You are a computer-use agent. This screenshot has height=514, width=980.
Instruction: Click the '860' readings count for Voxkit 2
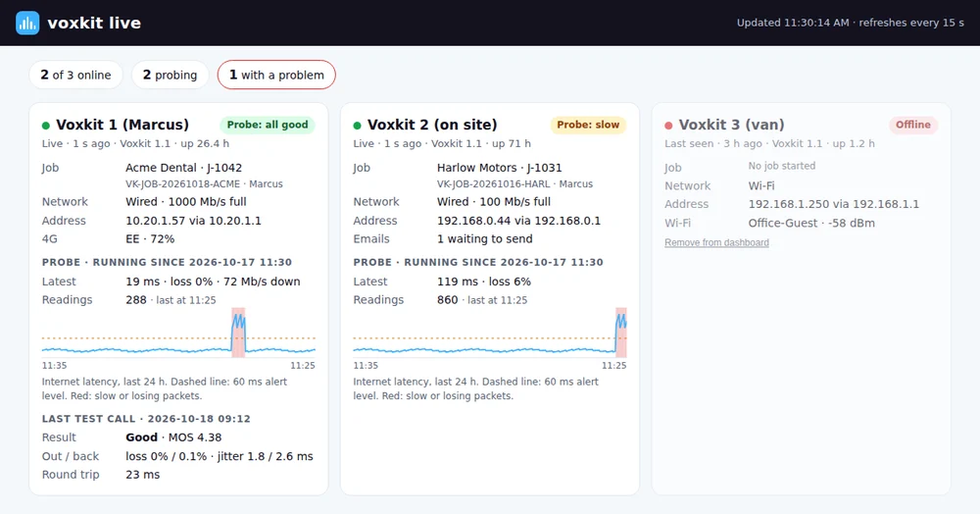448,299
